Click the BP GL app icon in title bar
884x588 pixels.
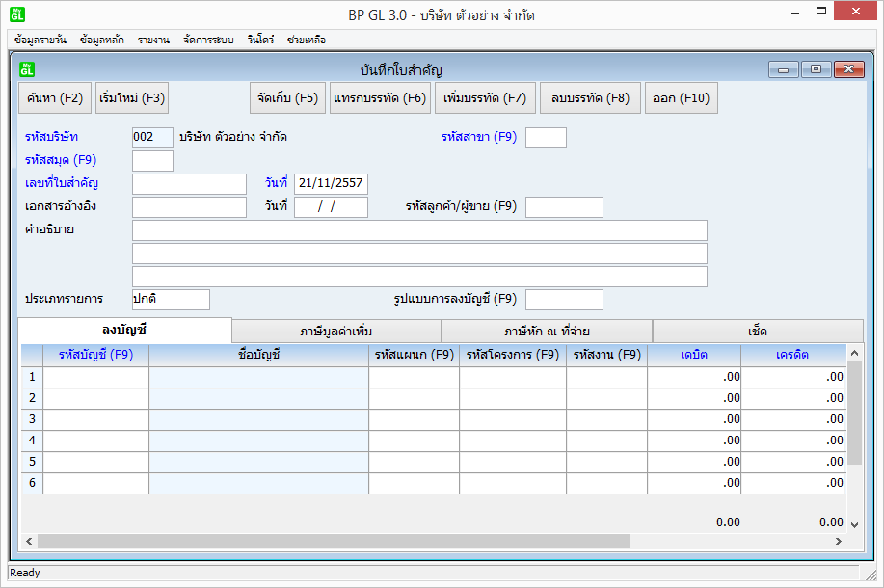tap(17, 14)
